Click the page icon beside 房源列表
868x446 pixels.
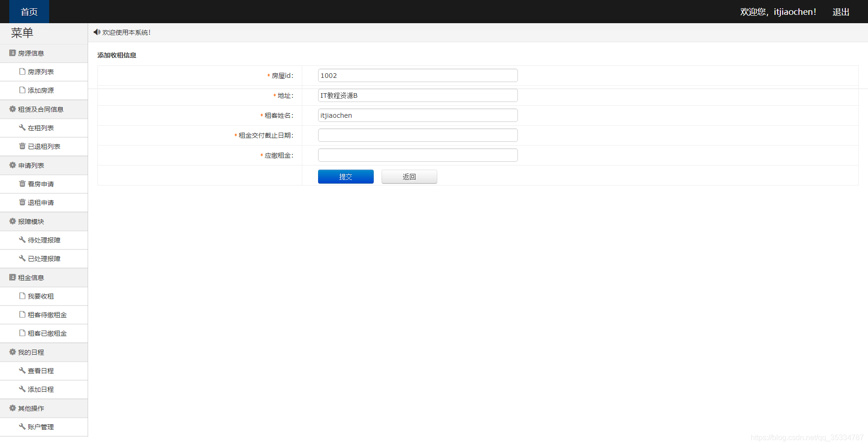22,71
